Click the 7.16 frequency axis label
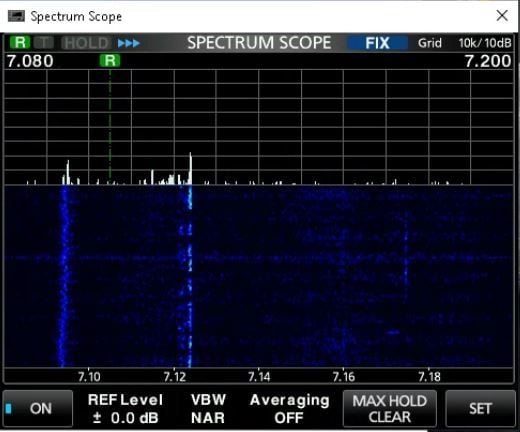 point(344,377)
